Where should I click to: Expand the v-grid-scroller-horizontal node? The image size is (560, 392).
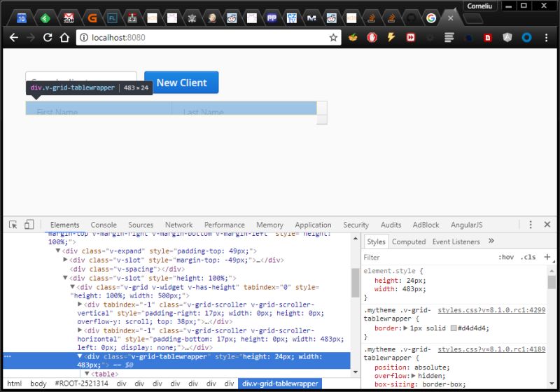coord(80,330)
